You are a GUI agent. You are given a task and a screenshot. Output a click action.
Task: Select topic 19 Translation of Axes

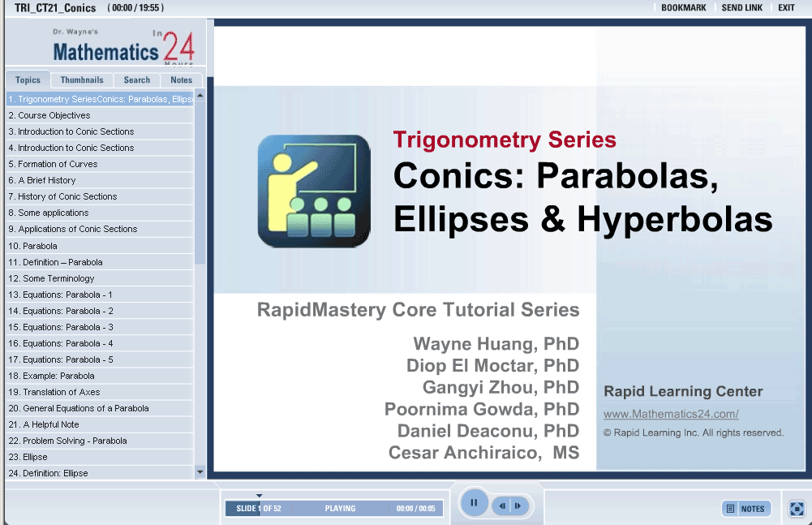point(100,392)
